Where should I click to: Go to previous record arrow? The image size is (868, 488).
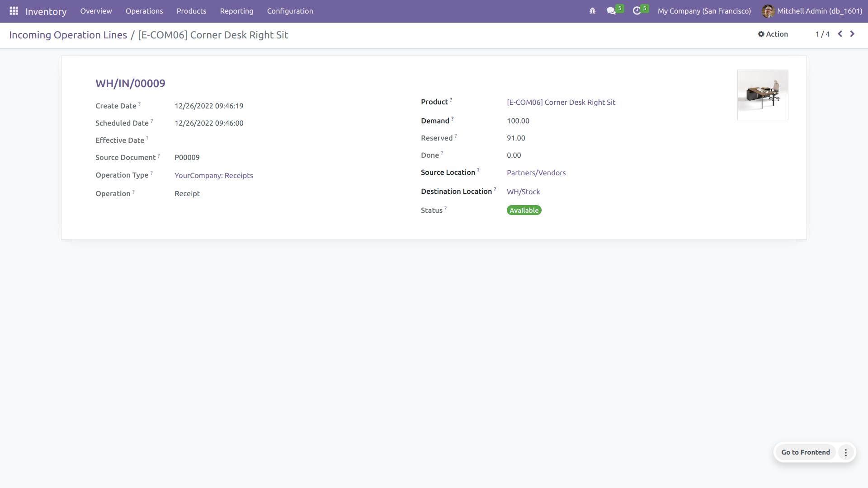pos(840,34)
